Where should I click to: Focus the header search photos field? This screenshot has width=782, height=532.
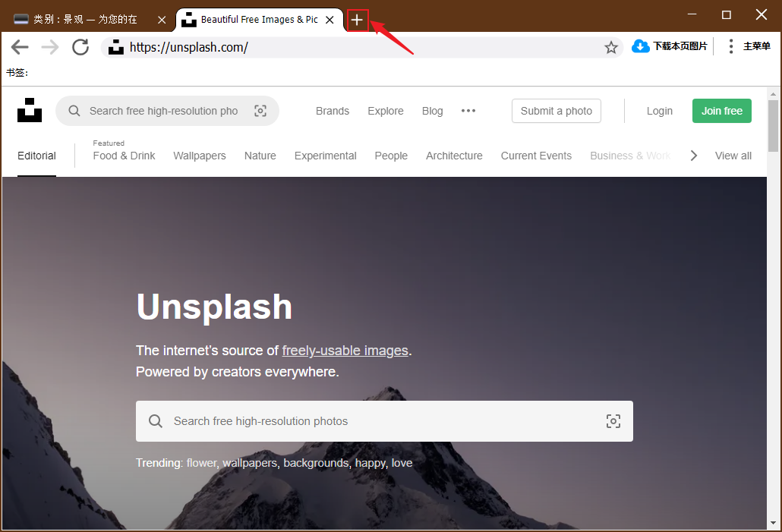(167, 111)
